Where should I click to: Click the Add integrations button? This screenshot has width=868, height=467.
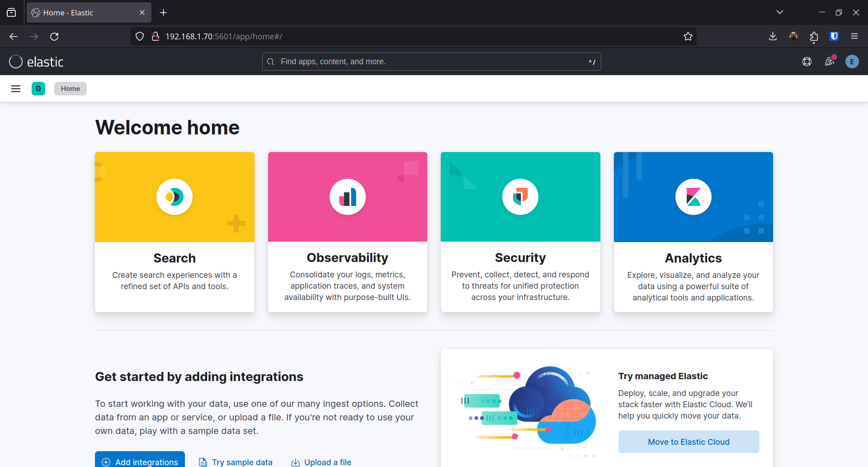pos(140,461)
